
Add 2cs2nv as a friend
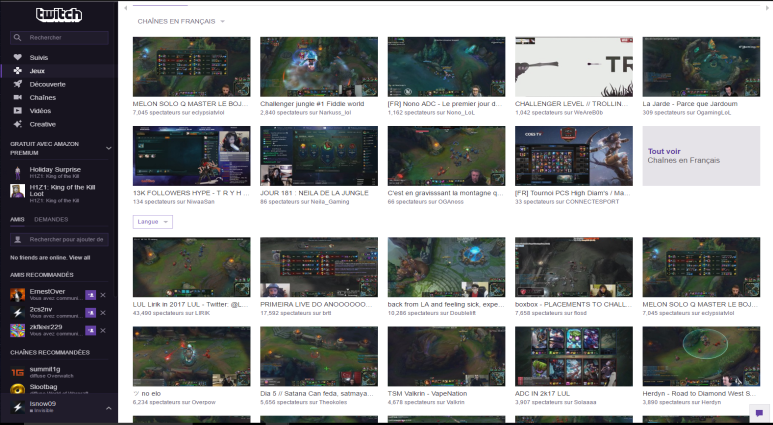point(90,313)
